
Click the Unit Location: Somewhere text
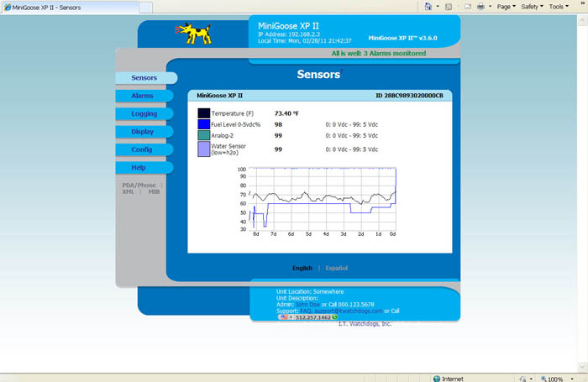pos(310,291)
